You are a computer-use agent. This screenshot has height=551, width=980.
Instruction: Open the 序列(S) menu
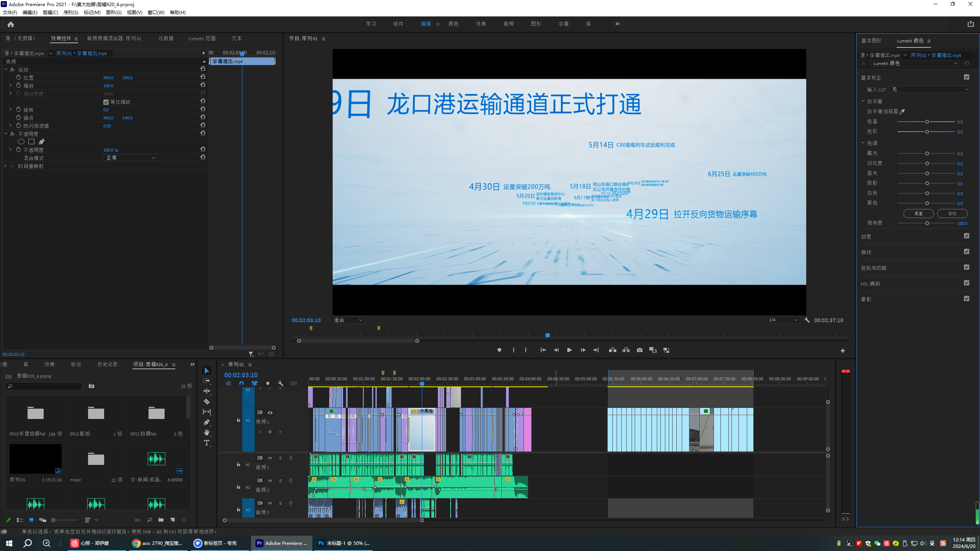pos(71,12)
